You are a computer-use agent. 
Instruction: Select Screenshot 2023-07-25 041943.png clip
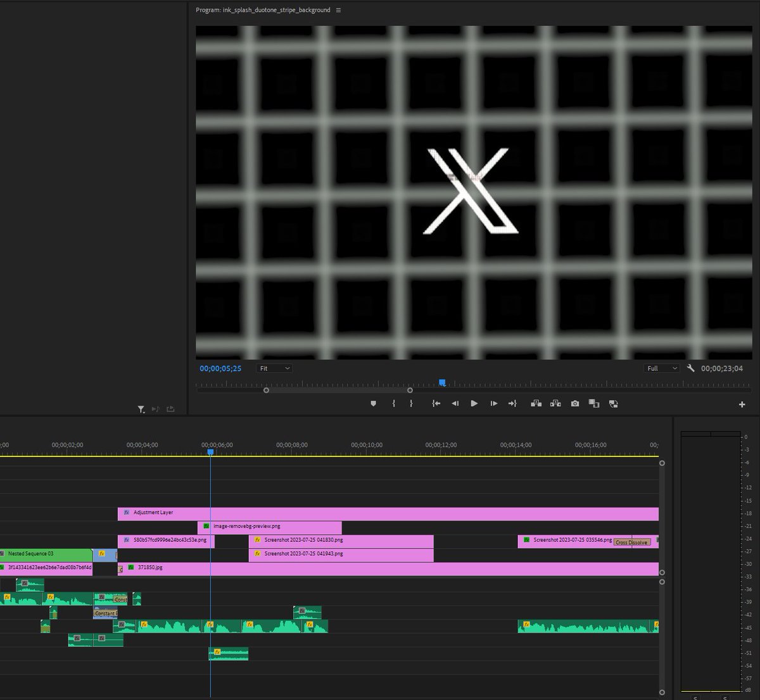[341, 554]
